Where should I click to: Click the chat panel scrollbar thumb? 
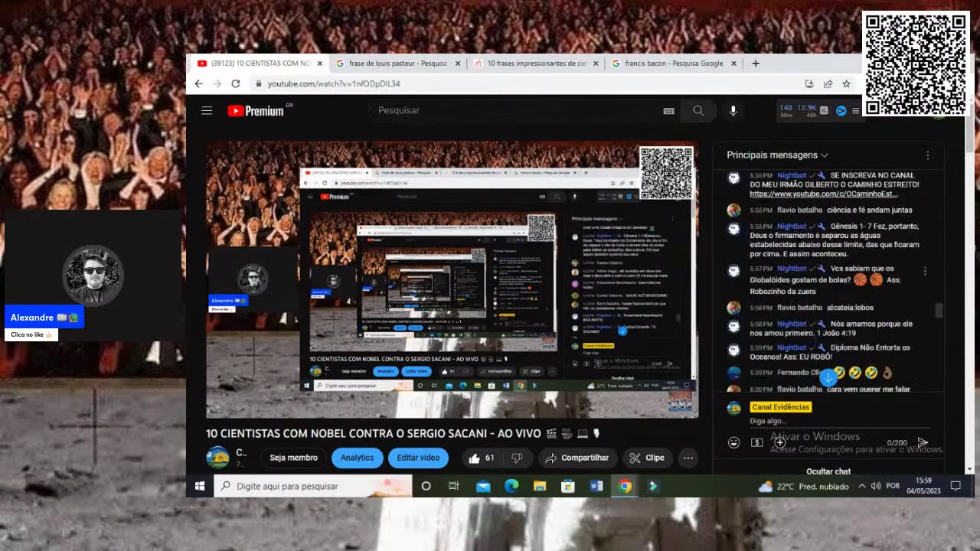click(939, 310)
